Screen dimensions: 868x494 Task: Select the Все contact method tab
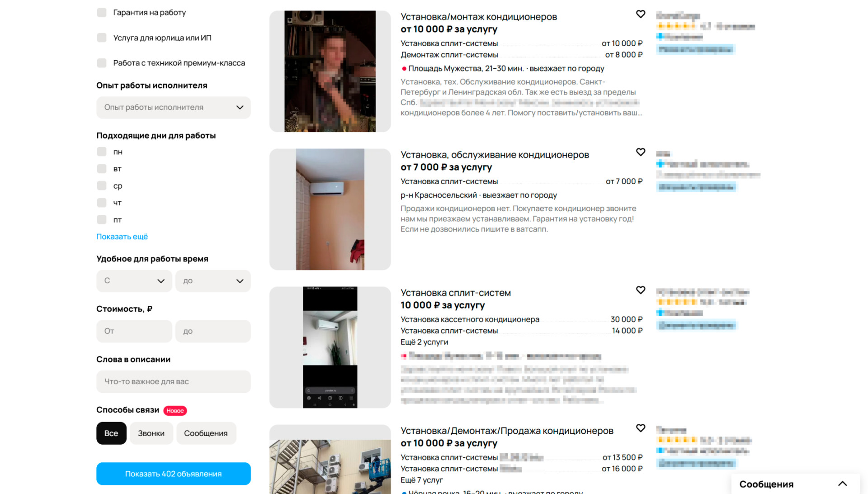coord(111,433)
